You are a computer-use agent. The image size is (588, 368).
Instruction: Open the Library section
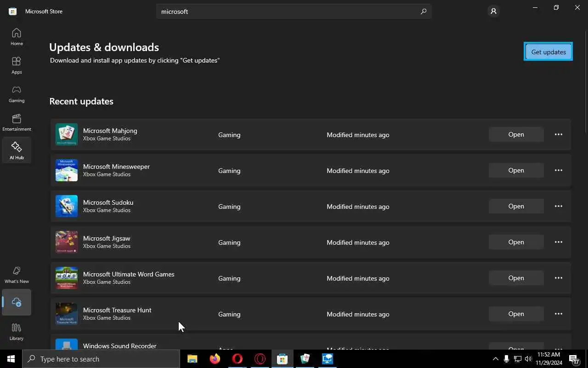click(x=17, y=332)
